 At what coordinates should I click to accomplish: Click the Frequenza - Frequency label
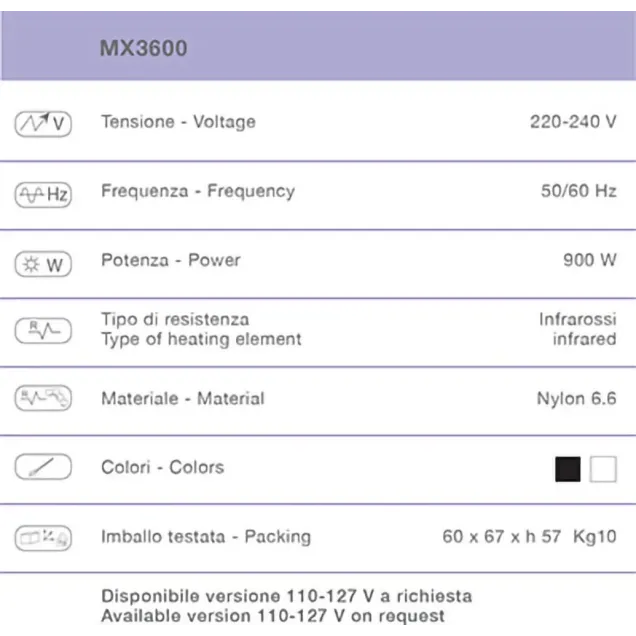click(197, 191)
